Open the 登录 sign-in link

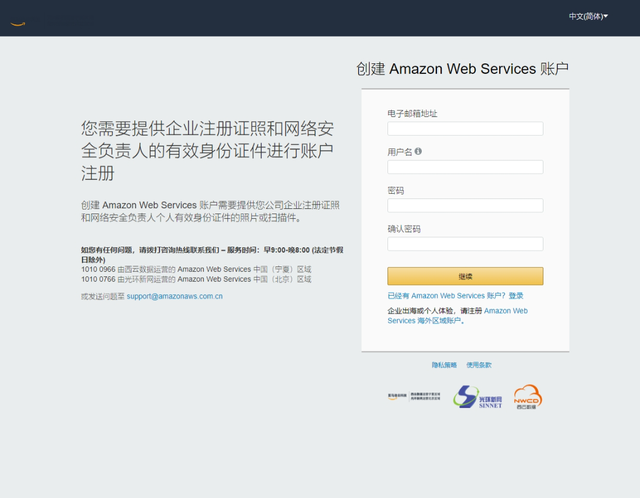tap(516, 296)
